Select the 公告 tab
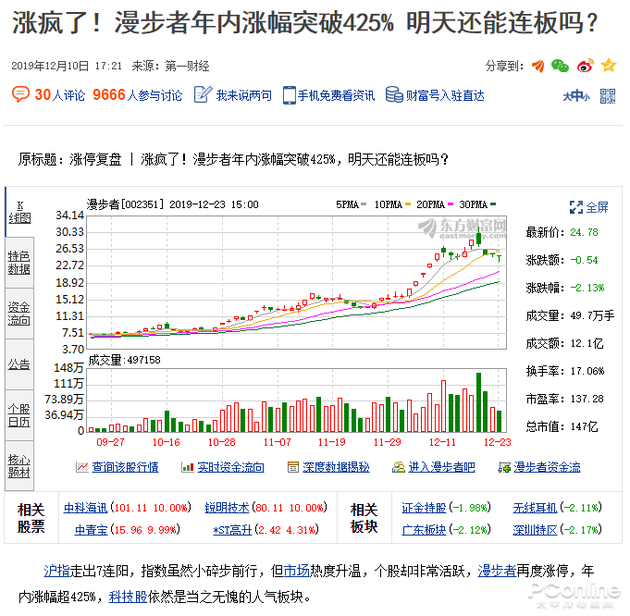Viewport: 630px width, 616px height. coord(20,364)
